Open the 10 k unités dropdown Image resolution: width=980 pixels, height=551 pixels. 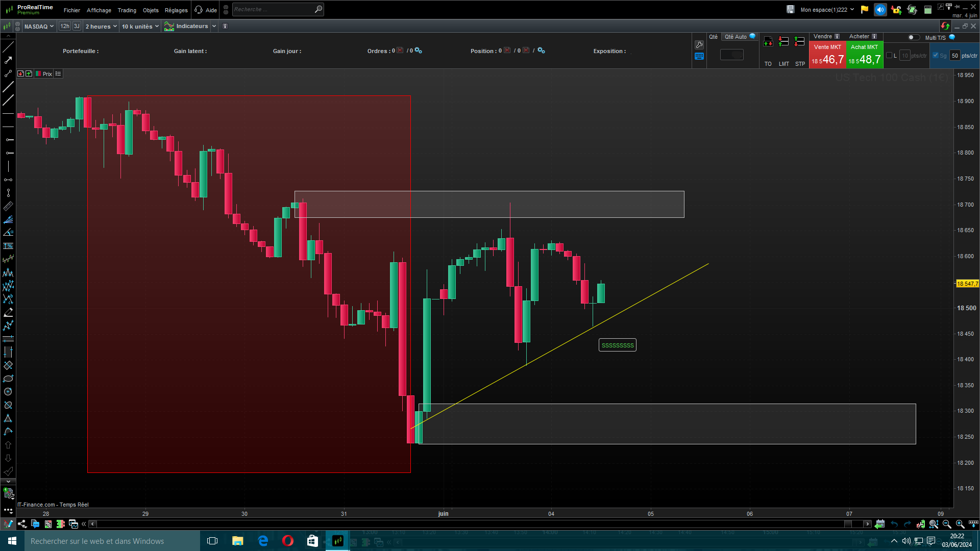[140, 27]
